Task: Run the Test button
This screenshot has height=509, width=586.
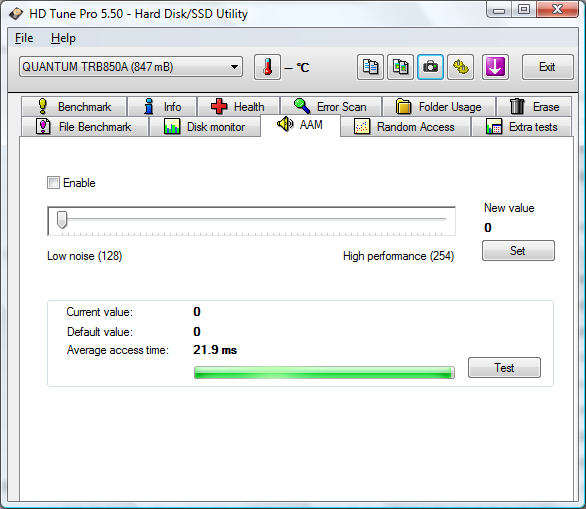Action: [504, 367]
